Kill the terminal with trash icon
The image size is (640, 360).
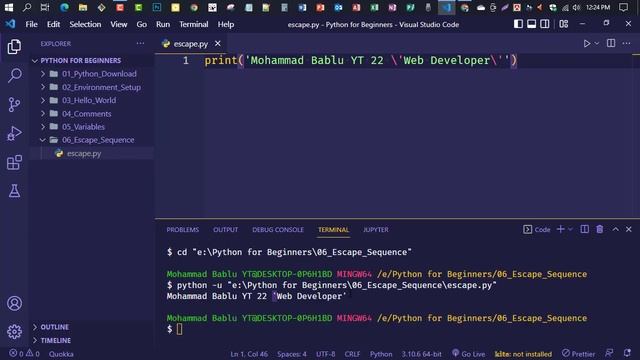pos(600,229)
